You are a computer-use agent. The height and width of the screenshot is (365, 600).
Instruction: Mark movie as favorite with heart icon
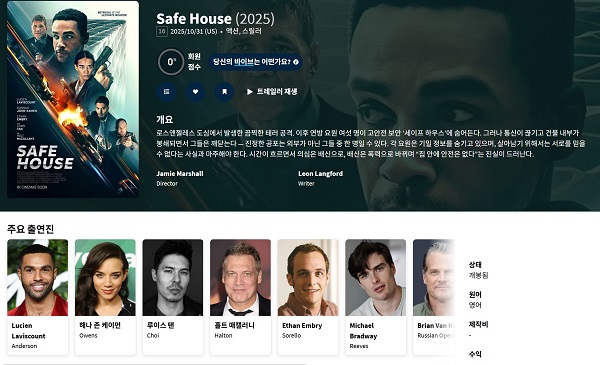196,92
